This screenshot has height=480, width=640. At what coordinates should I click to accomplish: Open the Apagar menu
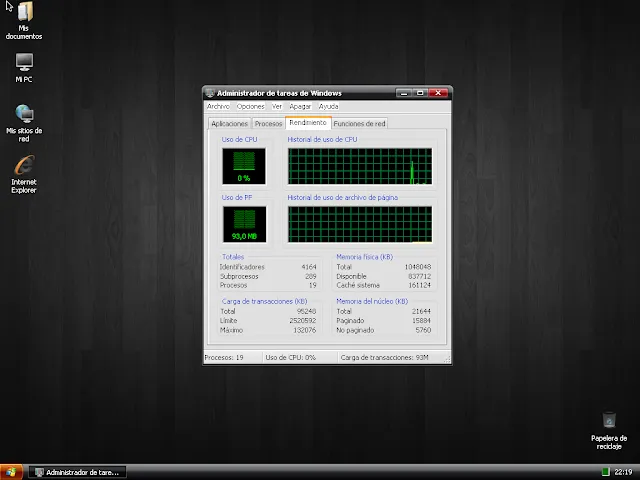(300, 107)
